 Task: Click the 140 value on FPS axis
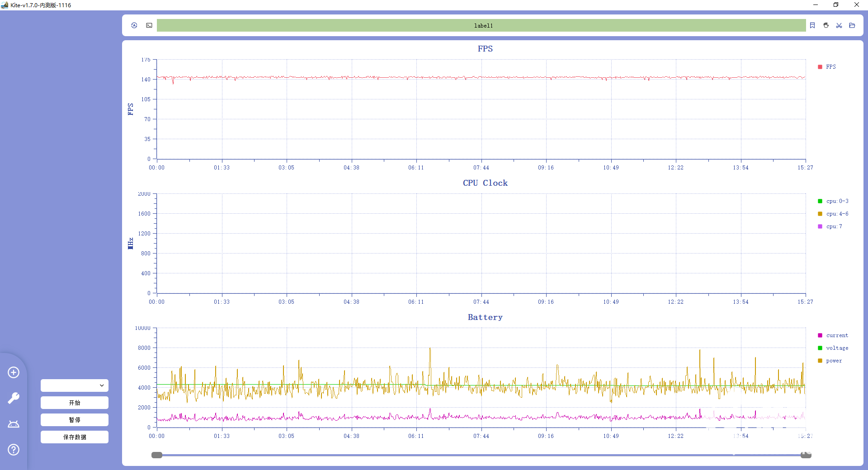[146, 80]
